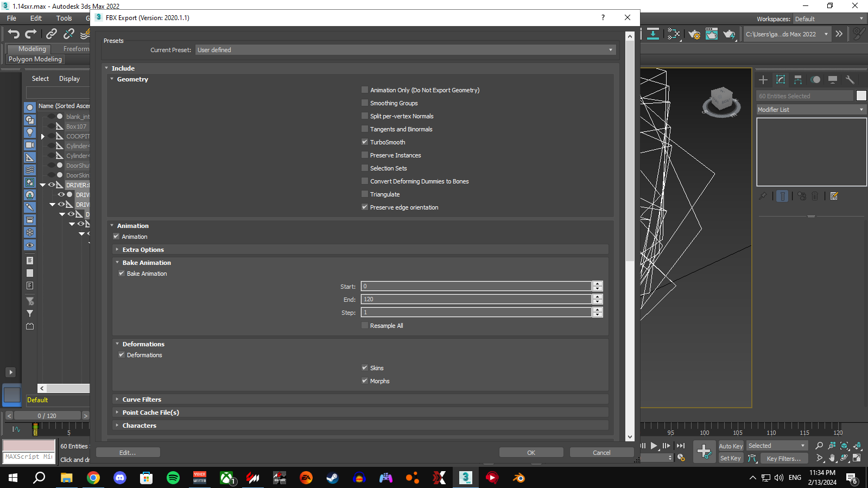
Task: Select the Link tool chain icon
Action: coord(52,34)
